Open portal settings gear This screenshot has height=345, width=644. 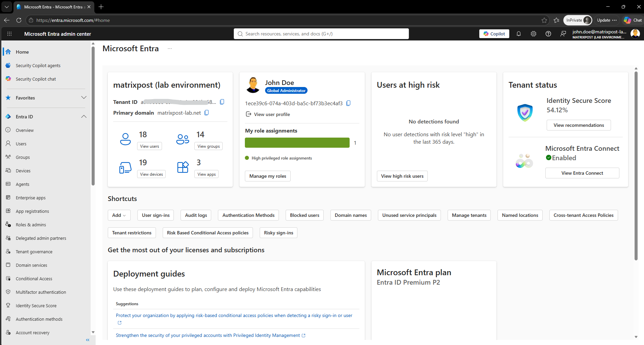[534, 34]
